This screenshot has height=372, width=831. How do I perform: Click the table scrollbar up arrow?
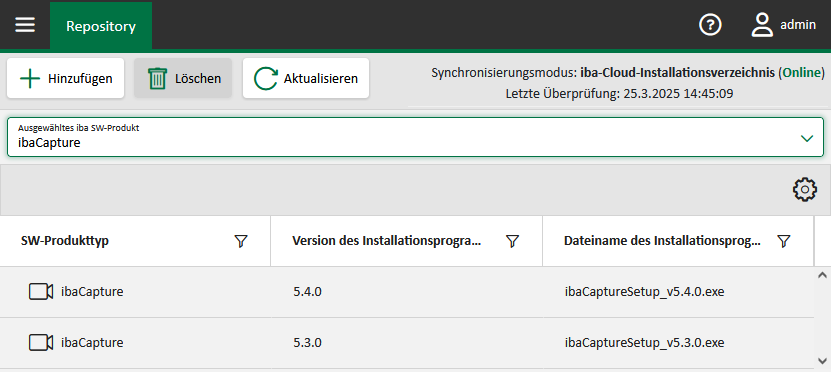tap(823, 275)
